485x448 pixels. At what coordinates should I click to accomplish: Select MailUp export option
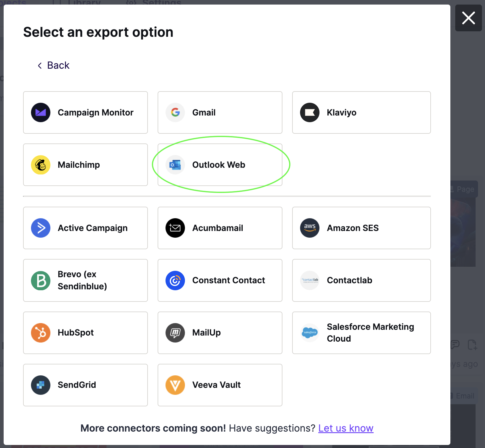pos(220,333)
